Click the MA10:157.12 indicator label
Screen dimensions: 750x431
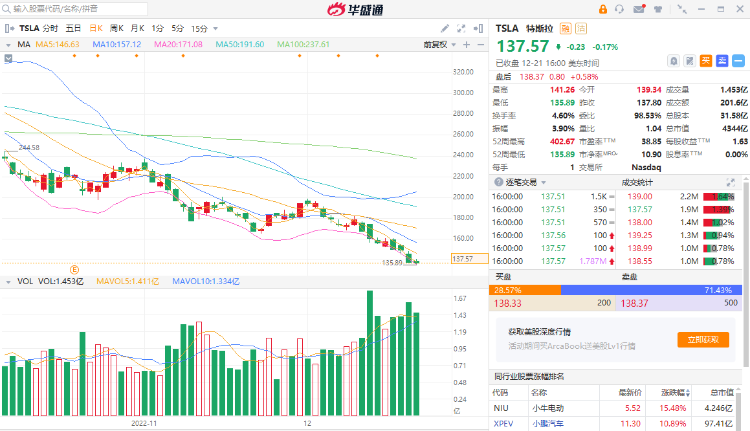pos(117,44)
